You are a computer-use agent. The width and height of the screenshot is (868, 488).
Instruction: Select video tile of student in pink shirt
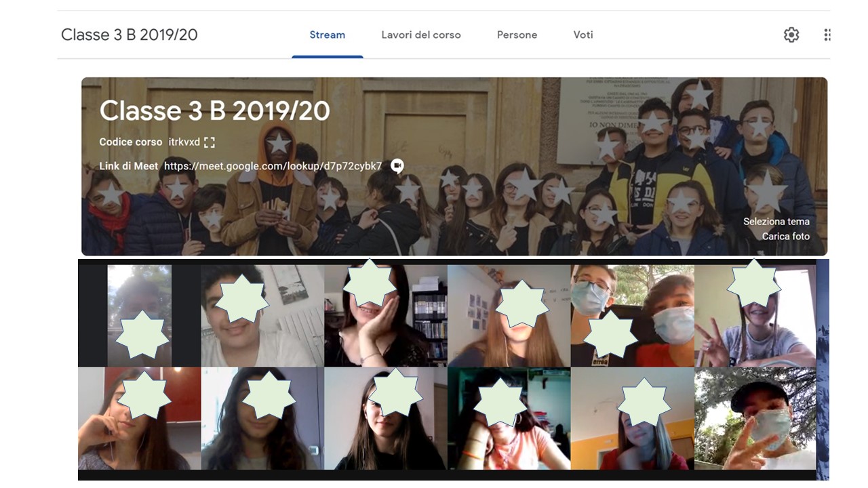(509, 418)
